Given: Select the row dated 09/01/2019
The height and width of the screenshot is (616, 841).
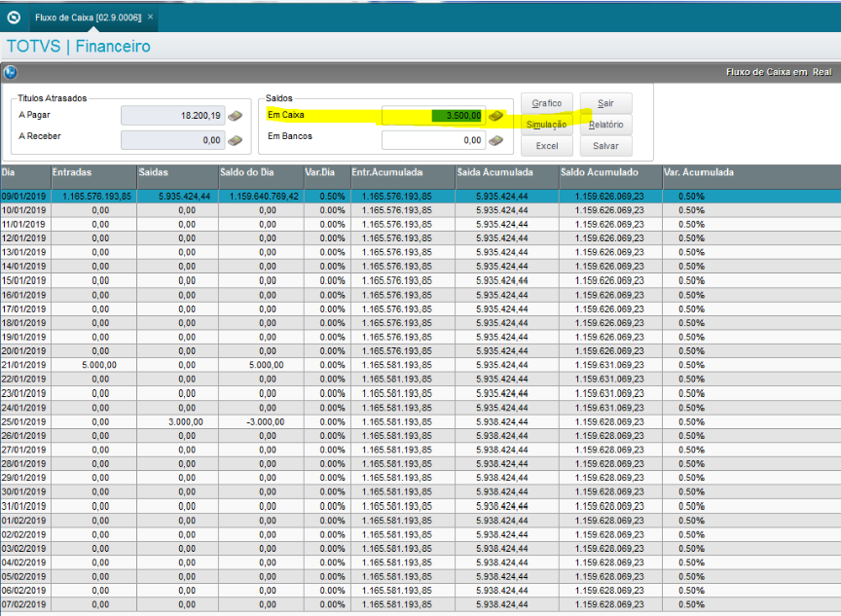Looking at the screenshot, I should (420, 197).
